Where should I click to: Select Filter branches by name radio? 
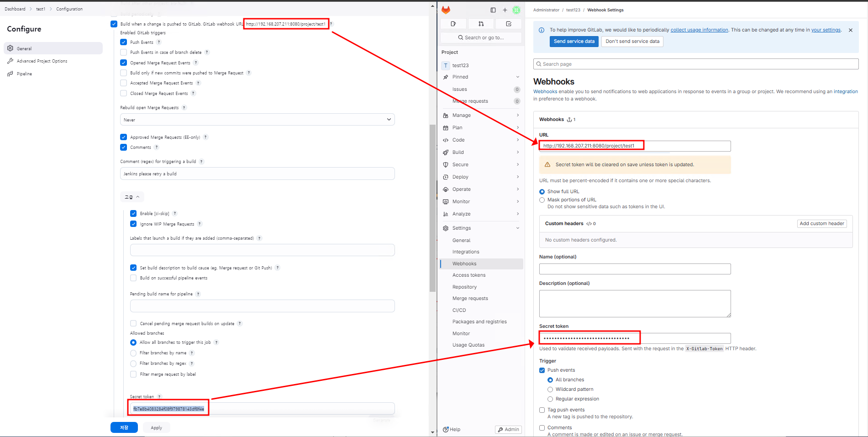click(x=133, y=353)
